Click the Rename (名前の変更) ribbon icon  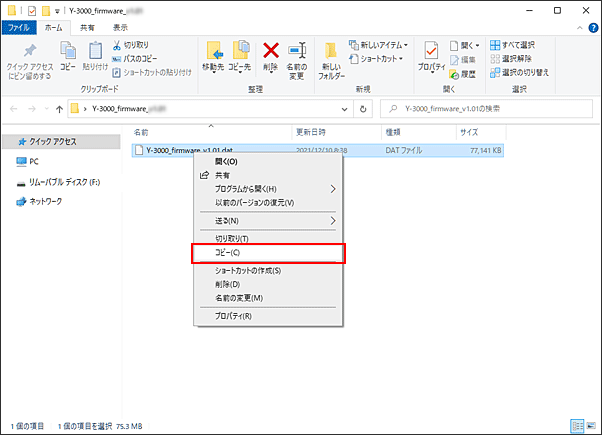[297, 59]
